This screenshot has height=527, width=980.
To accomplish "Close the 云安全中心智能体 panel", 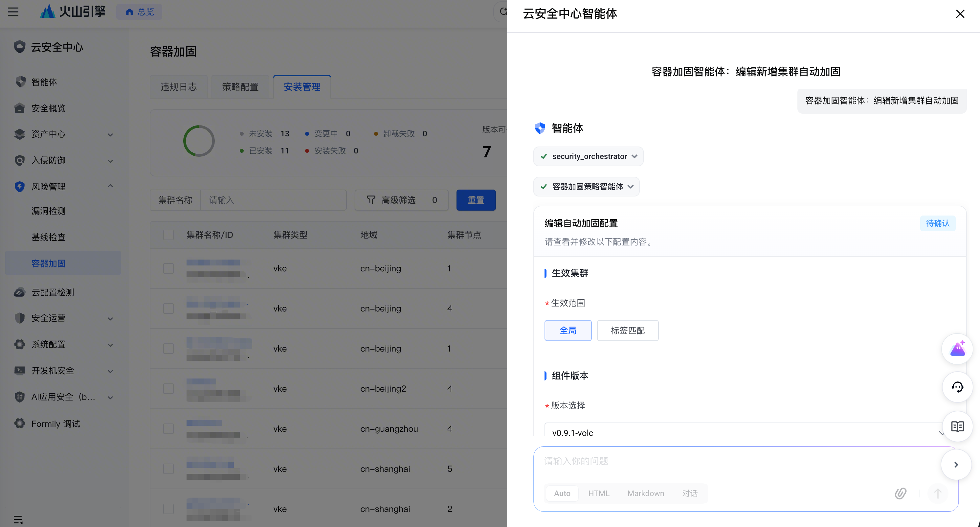I will pos(960,14).
